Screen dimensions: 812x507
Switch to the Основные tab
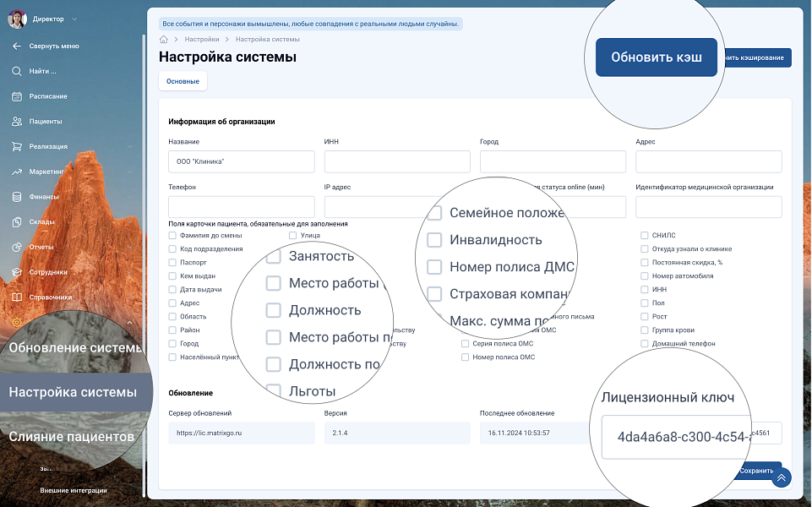pos(183,81)
